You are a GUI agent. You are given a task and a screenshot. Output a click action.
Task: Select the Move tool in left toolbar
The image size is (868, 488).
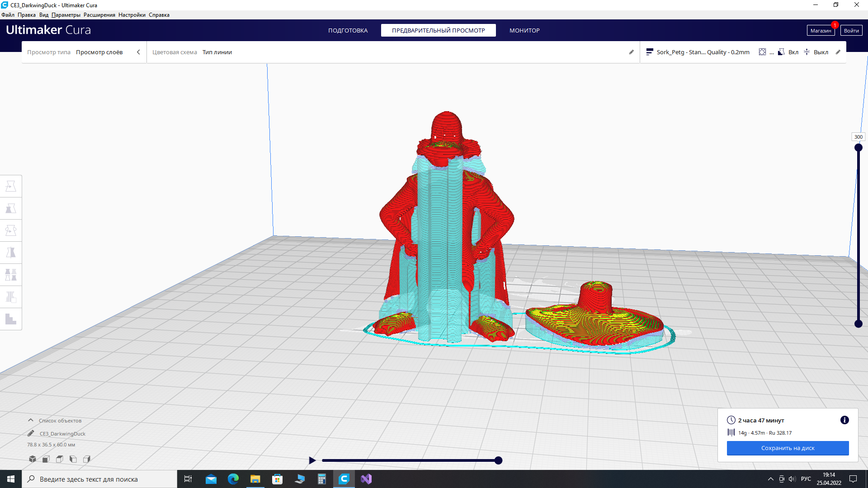tap(11, 186)
